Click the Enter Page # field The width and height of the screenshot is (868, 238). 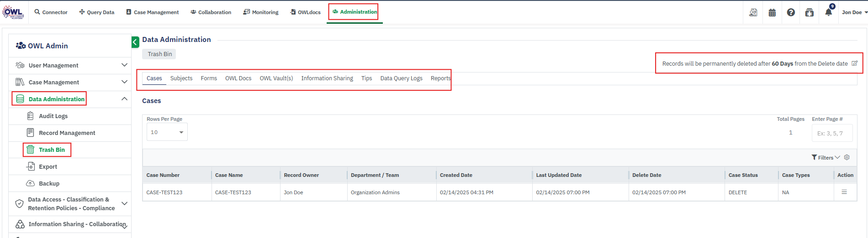[x=832, y=133]
